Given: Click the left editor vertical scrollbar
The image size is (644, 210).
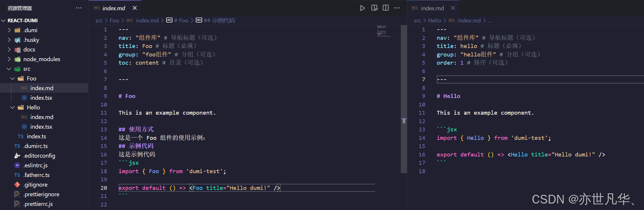Looking at the screenshot, I should (404, 99).
